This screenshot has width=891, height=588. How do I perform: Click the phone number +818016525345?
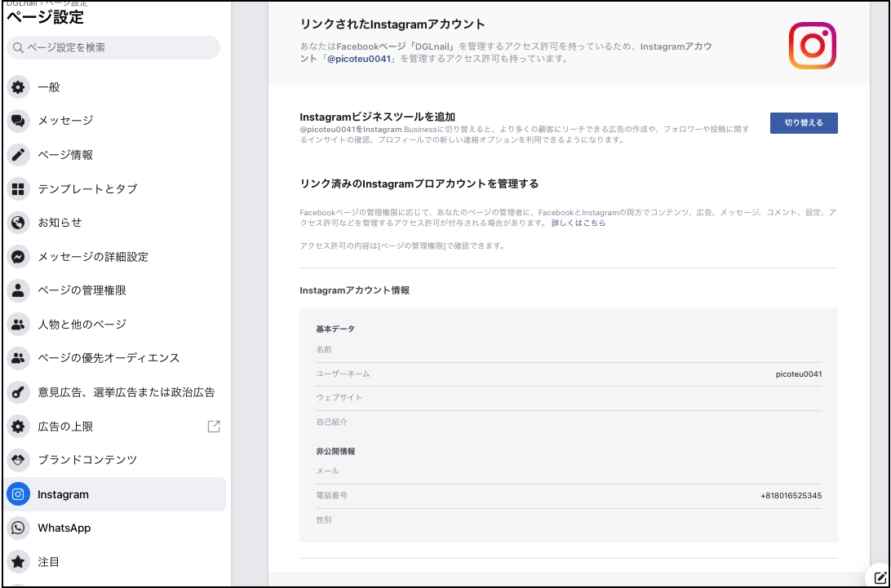coord(791,495)
